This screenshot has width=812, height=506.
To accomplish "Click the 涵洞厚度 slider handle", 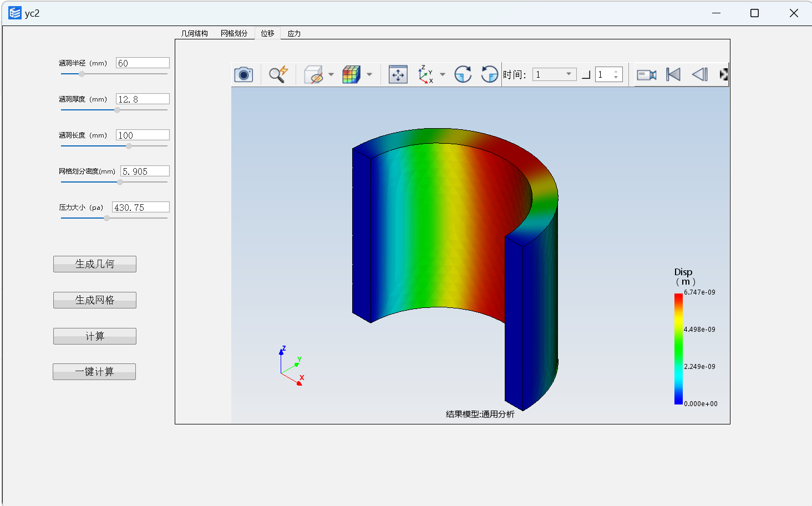I will [x=117, y=110].
